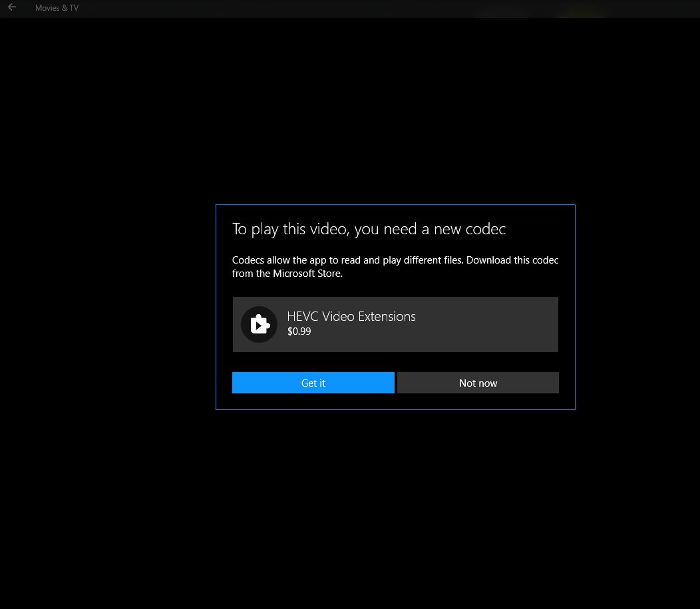Click the play symbol inside the codec icon
This screenshot has width=700, height=609.
pyautogui.click(x=260, y=324)
